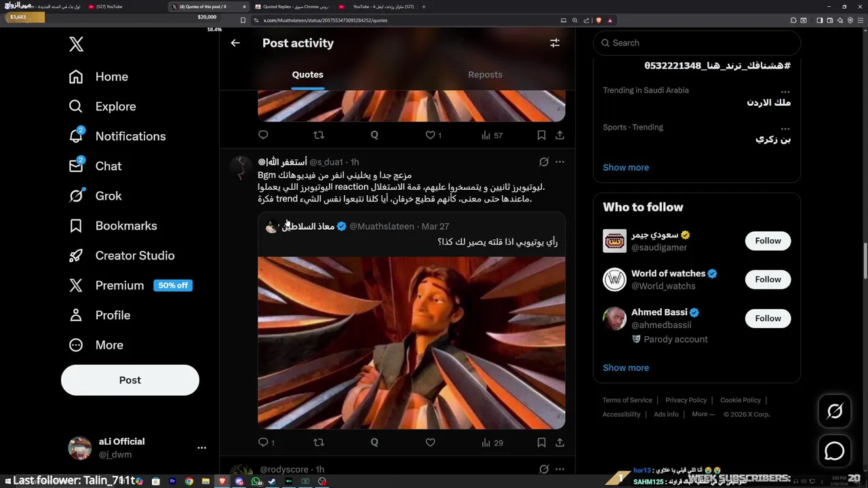The image size is (868, 488).
Task: Click the X logo in the sidebar
Action: 76,45
